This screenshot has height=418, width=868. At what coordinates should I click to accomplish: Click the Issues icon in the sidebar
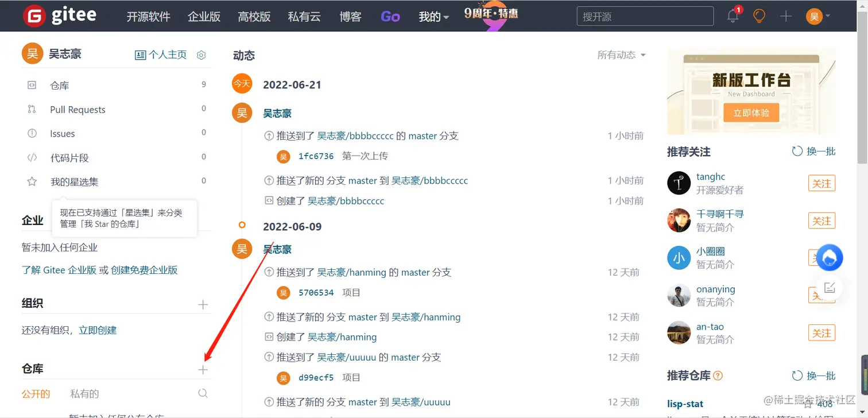[32, 133]
